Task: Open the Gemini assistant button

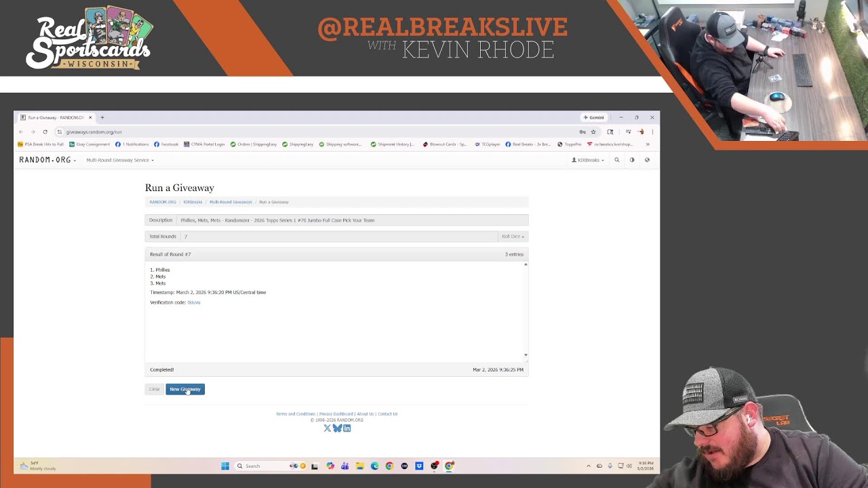Action: 593,117
